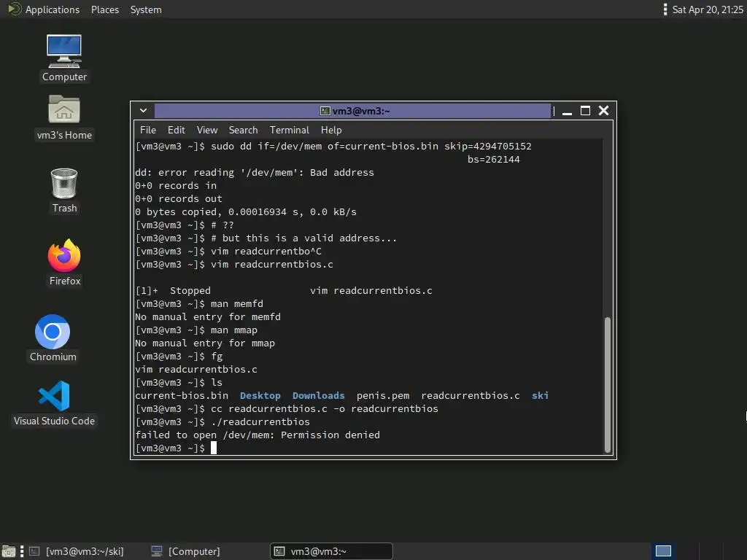747x560 pixels.
Task: Click the show desktop icon in bottom panel
Action: coord(8,551)
